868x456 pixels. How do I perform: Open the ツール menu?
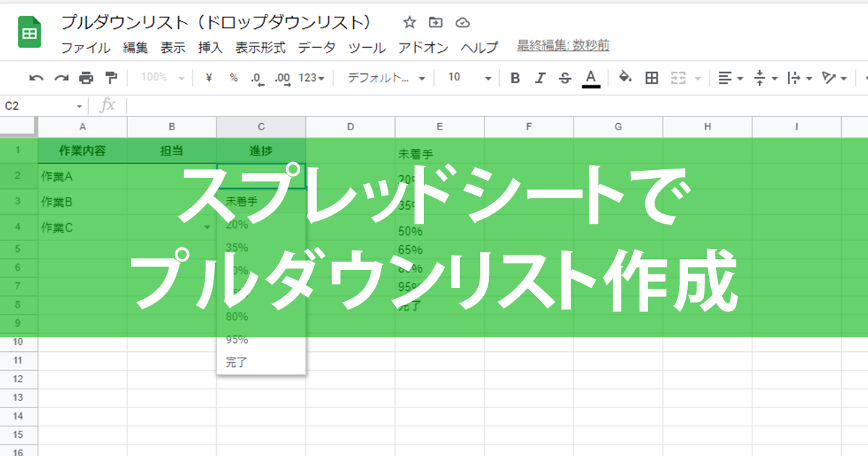pos(367,48)
